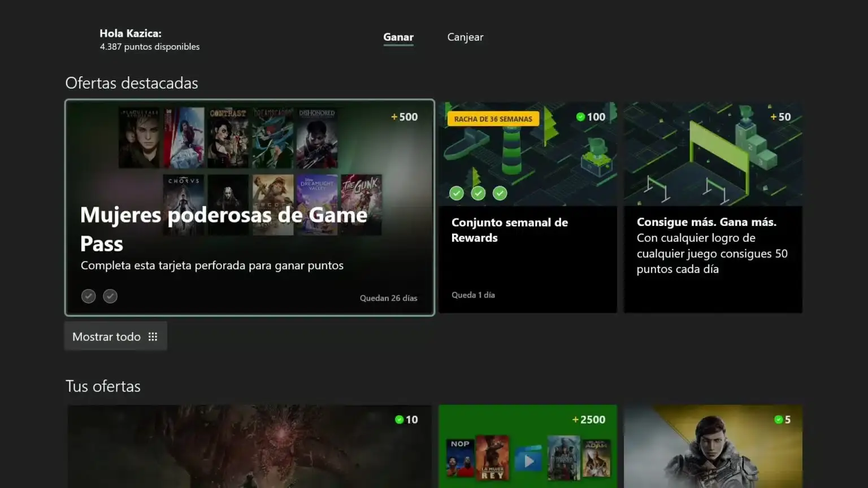Click second gray checkmark on punch card
This screenshot has height=488, width=868.
tap(110, 296)
